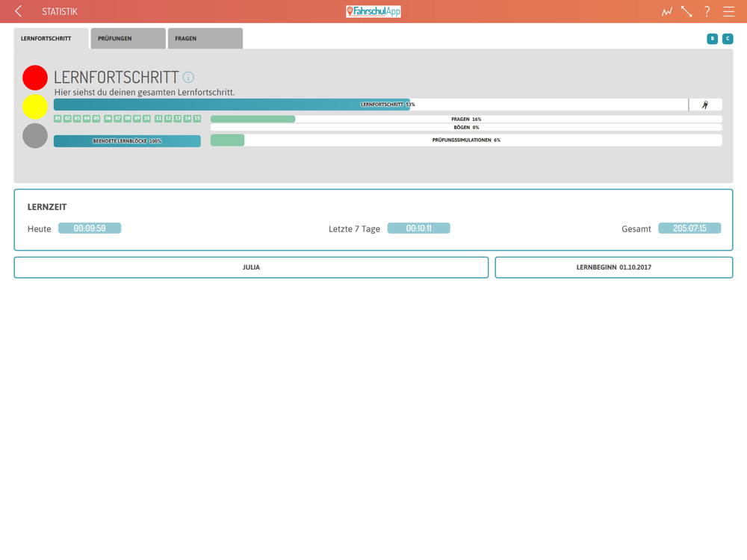The width and height of the screenshot is (747, 560).
Task: Open learning block 09
Action: [x=137, y=119]
